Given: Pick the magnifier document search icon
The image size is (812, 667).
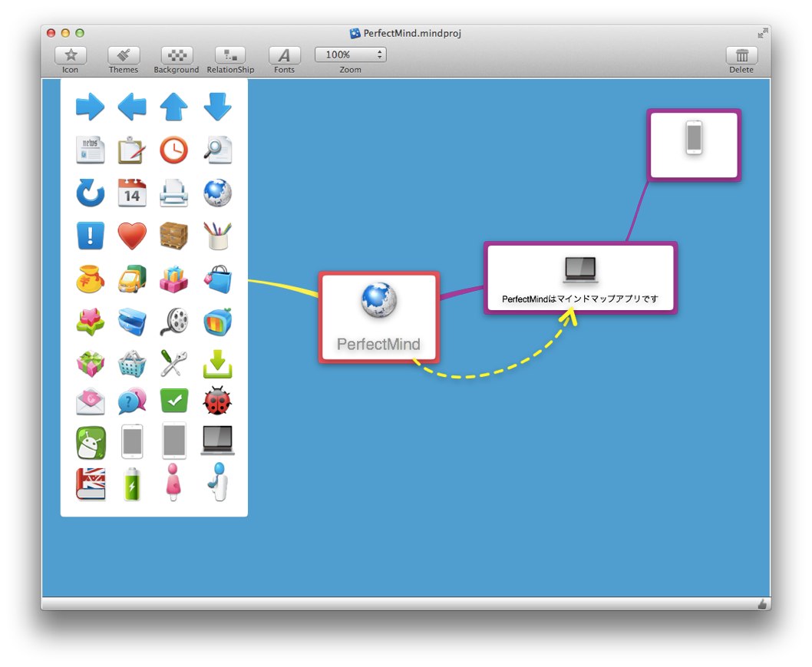Looking at the screenshot, I should (217, 150).
